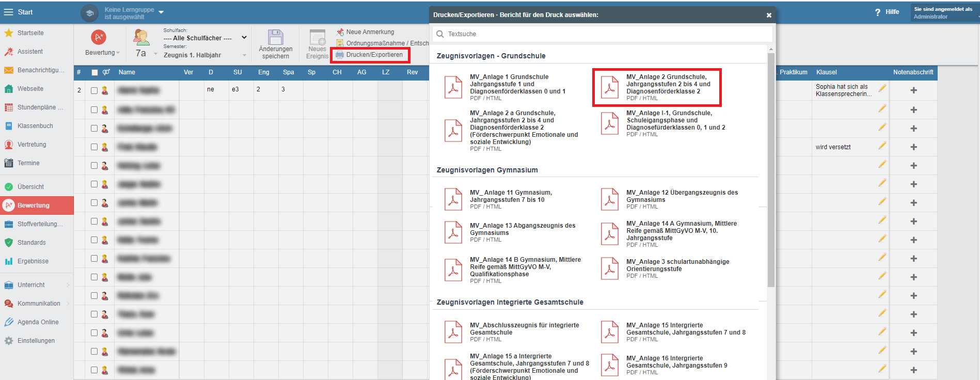Image resolution: width=980 pixels, height=380 pixels.
Task: Click the Neue Anmerkung pin icon
Action: (x=340, y=32)
